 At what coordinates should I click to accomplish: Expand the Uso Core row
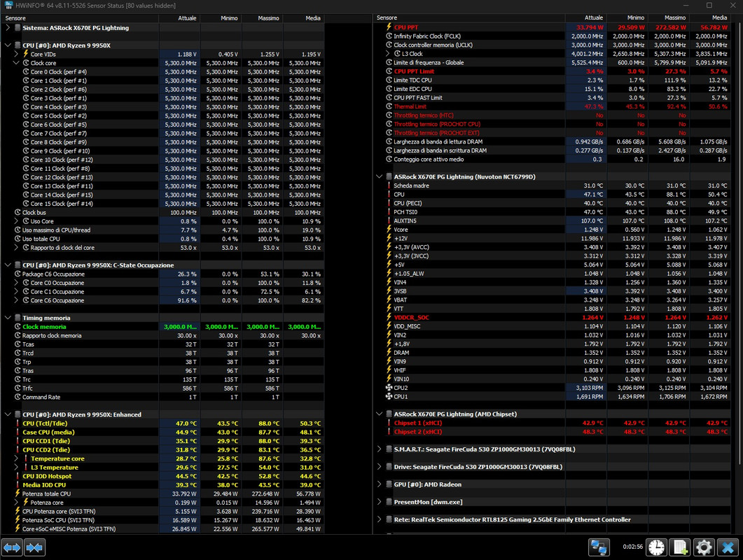tap(16, 221)
